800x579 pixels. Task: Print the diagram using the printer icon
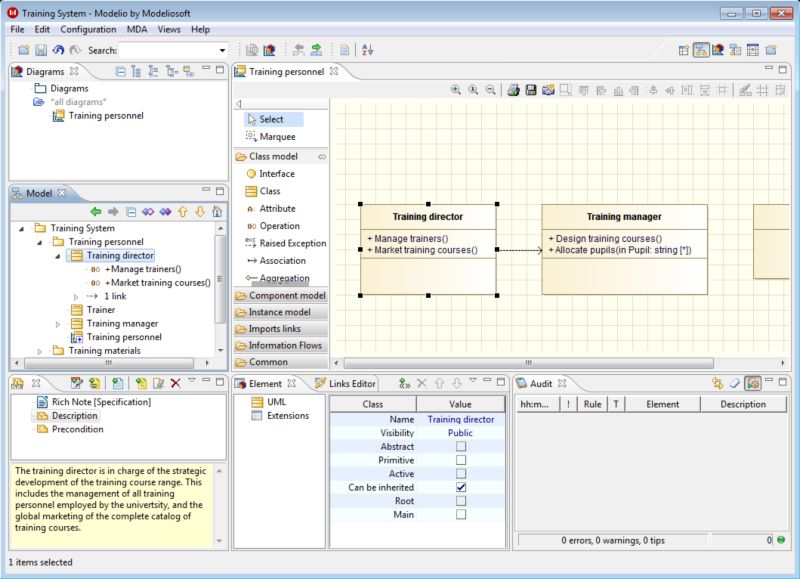coord(514,88)
